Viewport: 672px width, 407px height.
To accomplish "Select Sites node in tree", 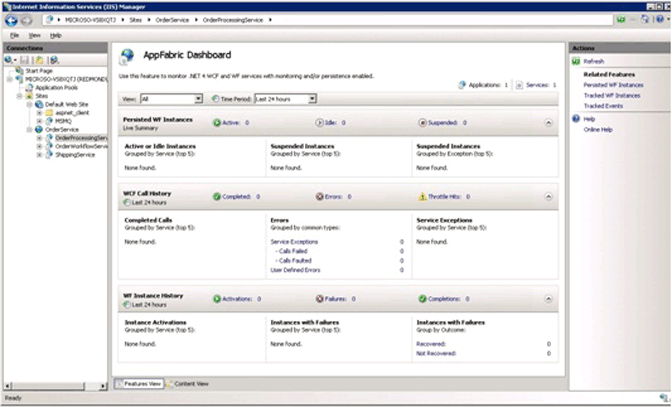I will pos(41,96).
